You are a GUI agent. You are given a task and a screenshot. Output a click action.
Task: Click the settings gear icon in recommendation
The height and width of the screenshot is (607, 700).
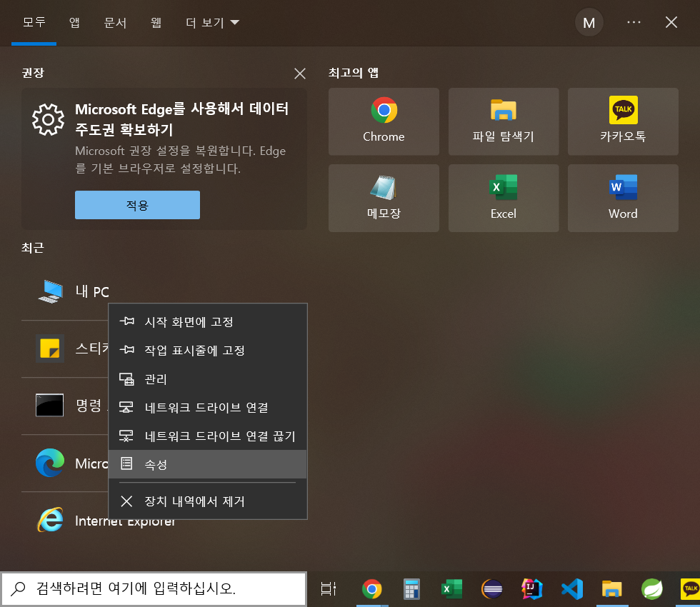[x=49, y=119]
